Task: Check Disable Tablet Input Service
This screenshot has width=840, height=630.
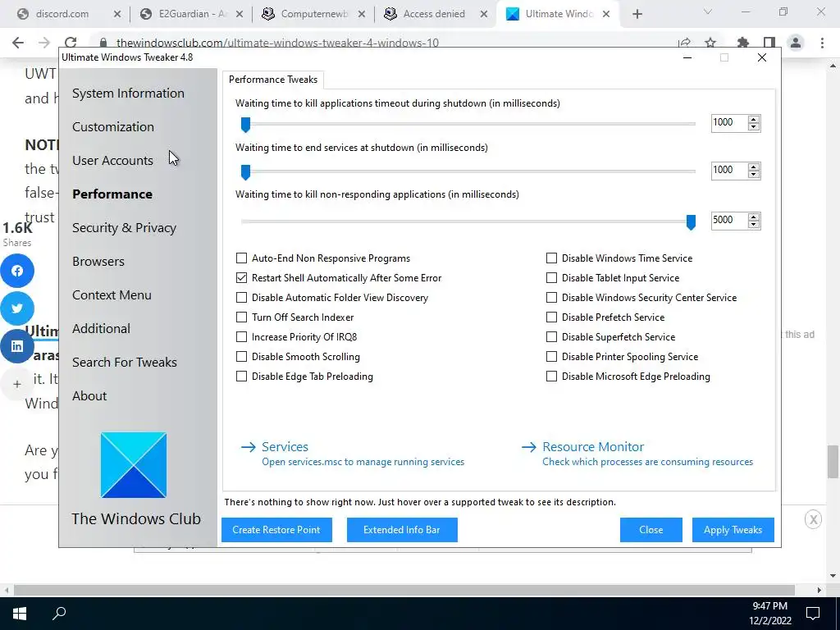Action: click(x=551, y=278)
